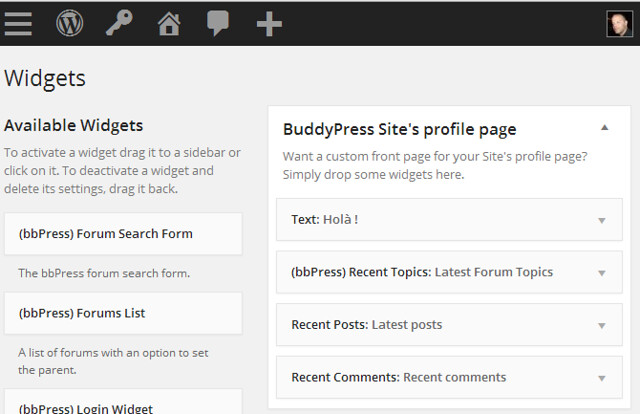The height and width of the screenshot is (414, 640).
Task: Select the (bbPress) Forums List widget
Action: [x=123, y=313]
